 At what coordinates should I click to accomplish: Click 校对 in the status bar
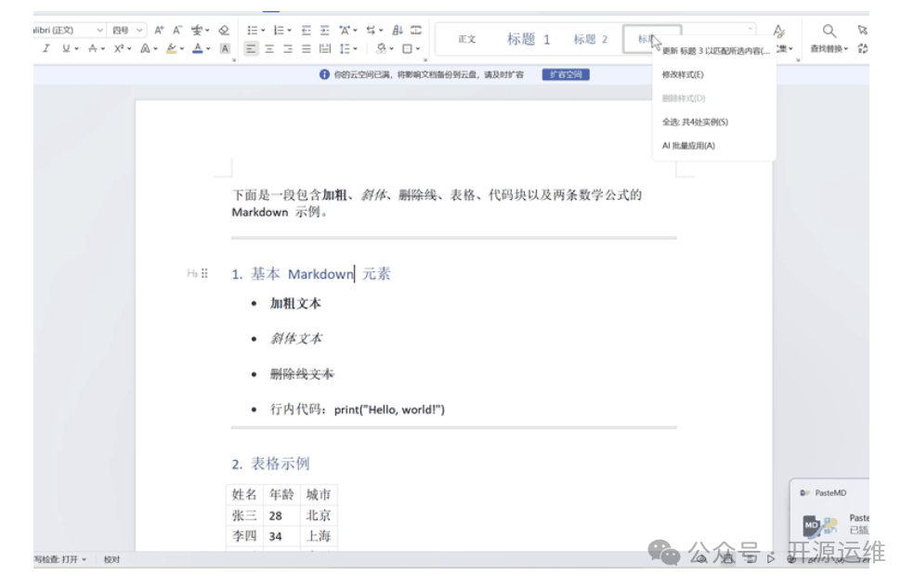click(x=113, y=560)
